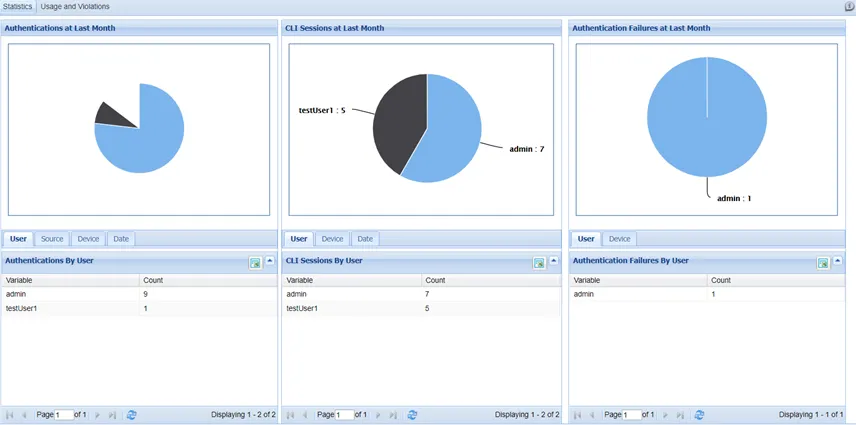Select Date tab under CLI Sessions chart

click(365, 239)
